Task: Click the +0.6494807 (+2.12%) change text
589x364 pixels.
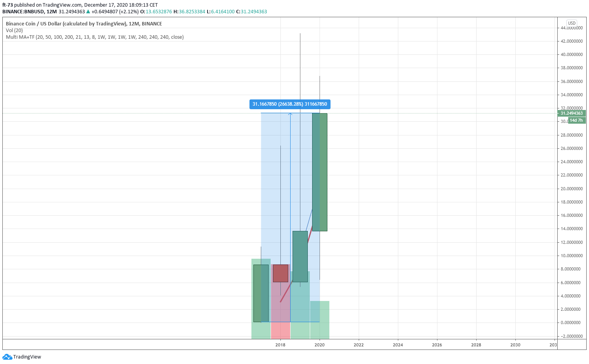Action: click(x=115, y=11)
